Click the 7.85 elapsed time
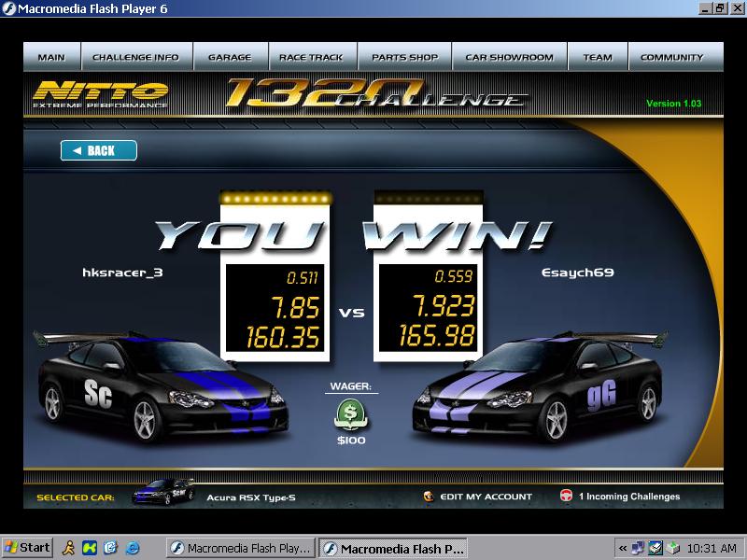The width and height of the screenshot is (747, 560). pyautogui.click(x=295, y=307)
